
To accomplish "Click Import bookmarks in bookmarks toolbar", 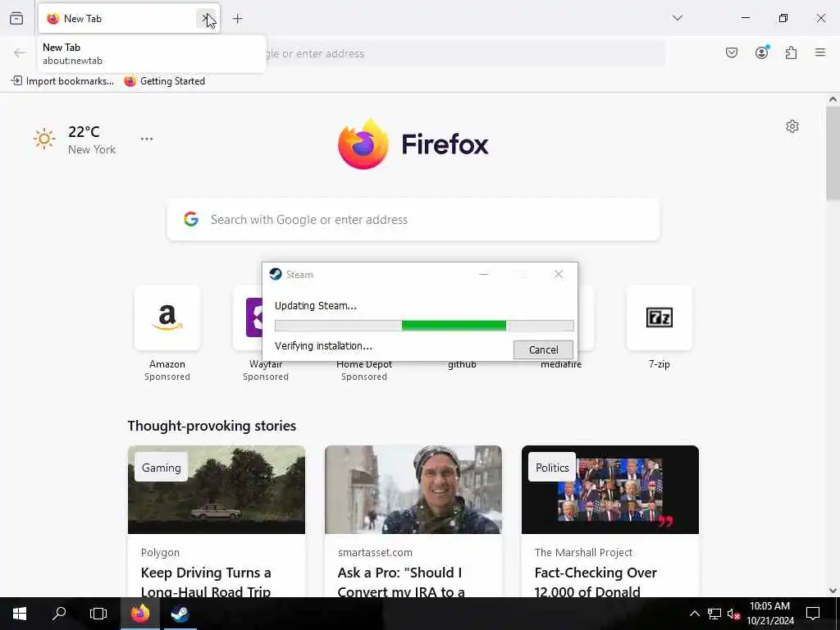I will tap(62, 81).
